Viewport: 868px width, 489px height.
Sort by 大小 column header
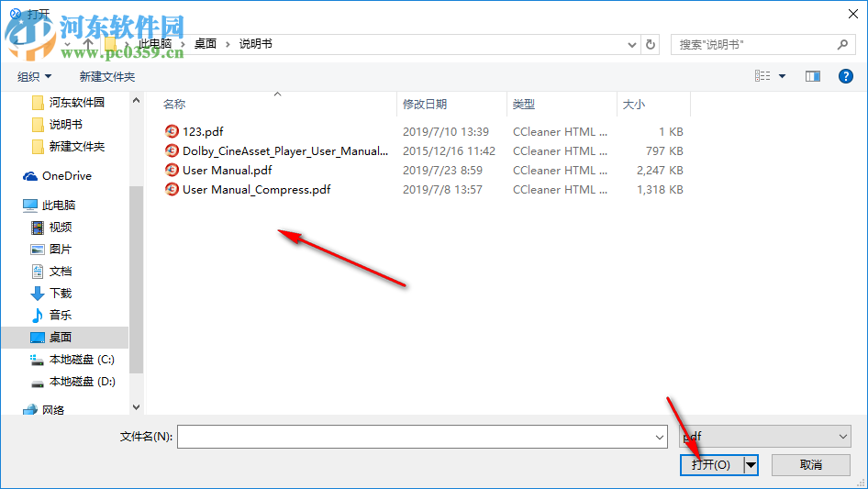(634, 104)
